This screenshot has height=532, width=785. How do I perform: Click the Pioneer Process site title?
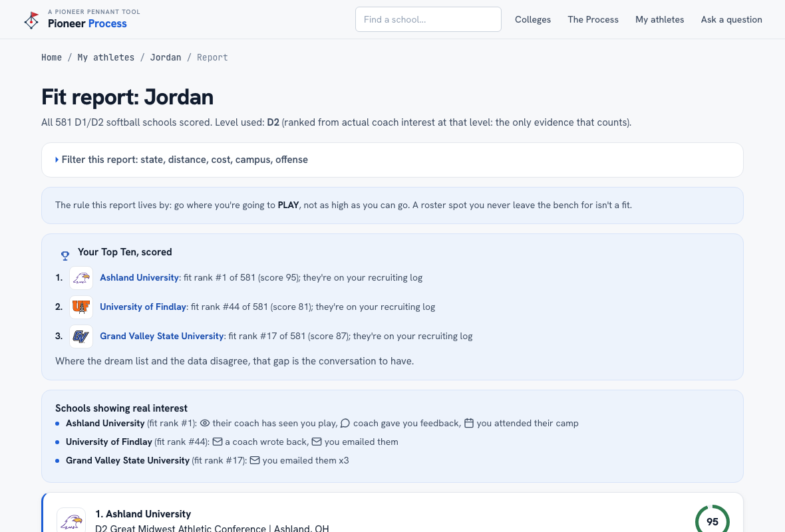[87, 23]
